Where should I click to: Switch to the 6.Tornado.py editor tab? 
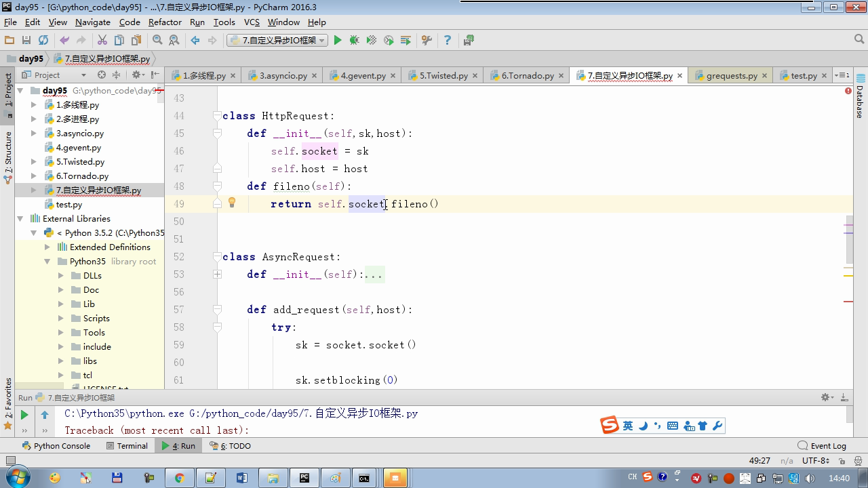528,76
